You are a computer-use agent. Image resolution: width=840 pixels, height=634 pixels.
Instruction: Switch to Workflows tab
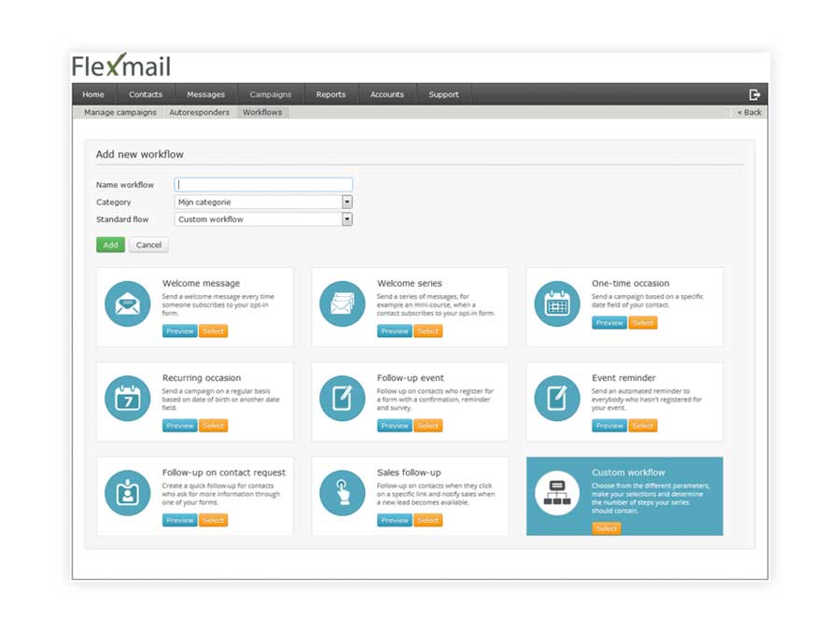[x=262, y=112]
